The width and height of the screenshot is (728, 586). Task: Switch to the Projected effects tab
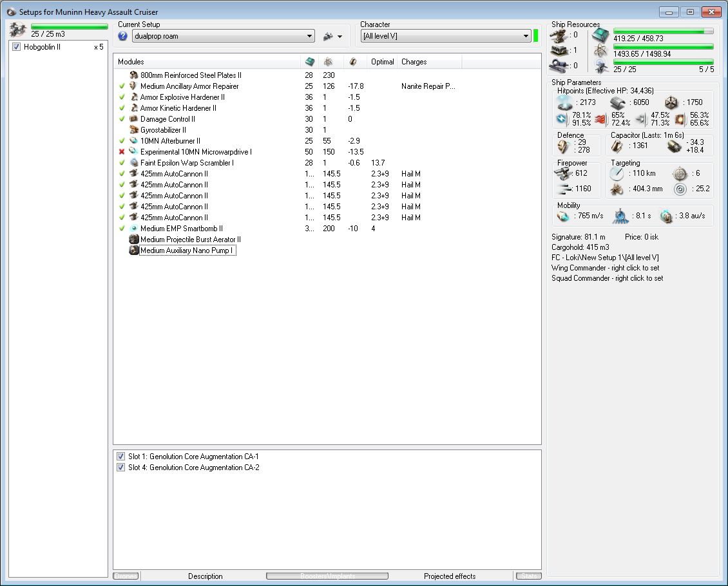pyautogui.click(x=450, y=576)
